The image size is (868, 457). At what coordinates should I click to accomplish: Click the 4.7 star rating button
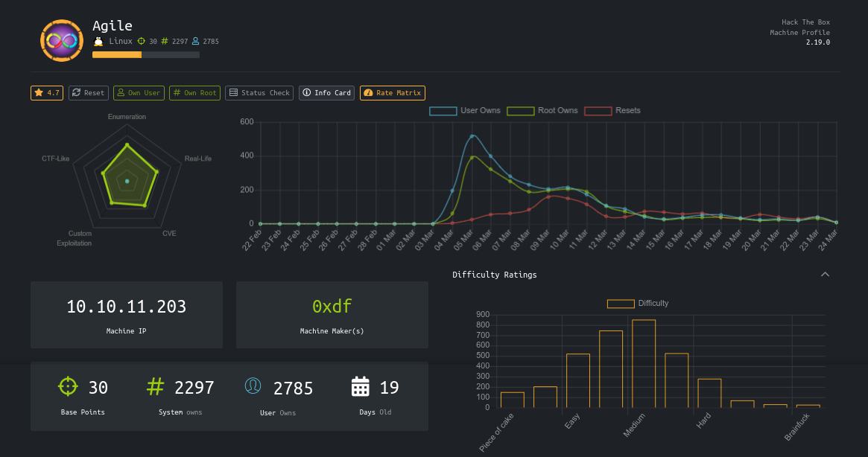[47, 93]
